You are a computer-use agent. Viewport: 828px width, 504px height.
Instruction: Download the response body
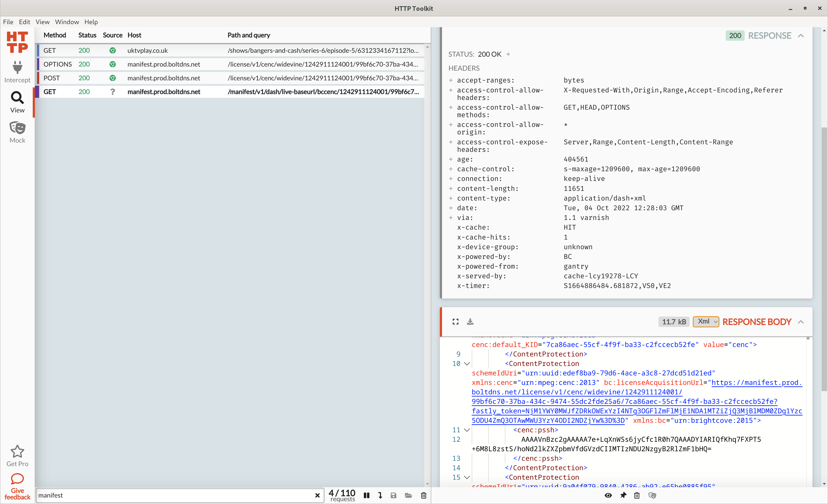point(470,322)
